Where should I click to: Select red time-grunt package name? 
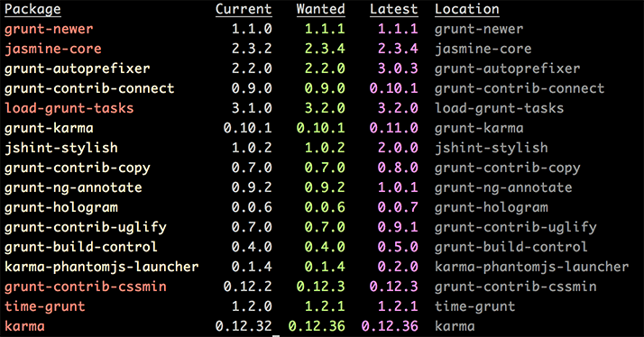pyautogui.click(x=45, y=306)
